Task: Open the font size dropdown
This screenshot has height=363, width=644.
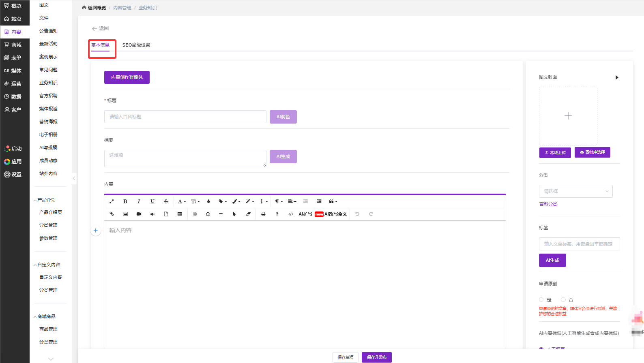Action: click(195, 201)
